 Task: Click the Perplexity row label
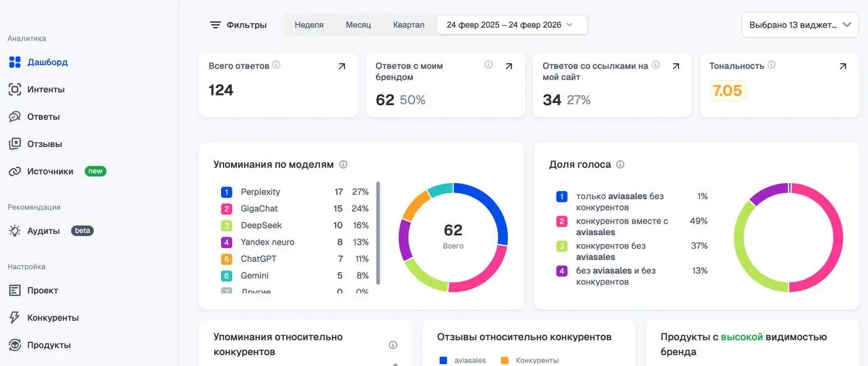tap(260, 192)
